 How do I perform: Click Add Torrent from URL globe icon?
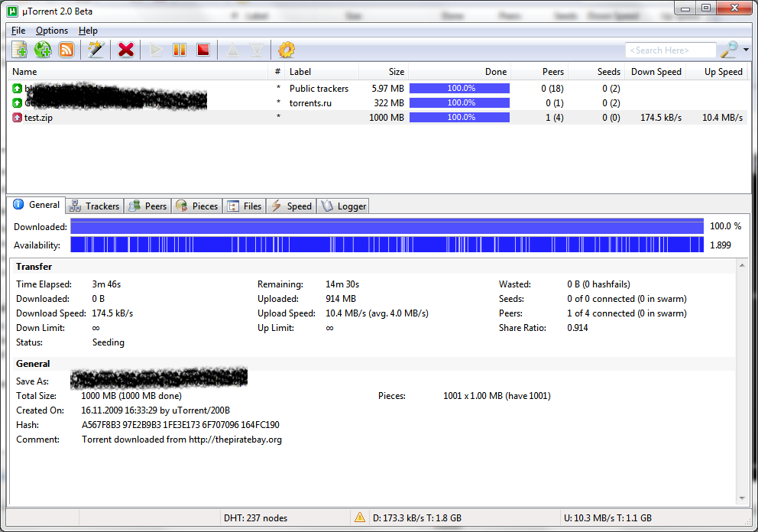pos(43,50)
